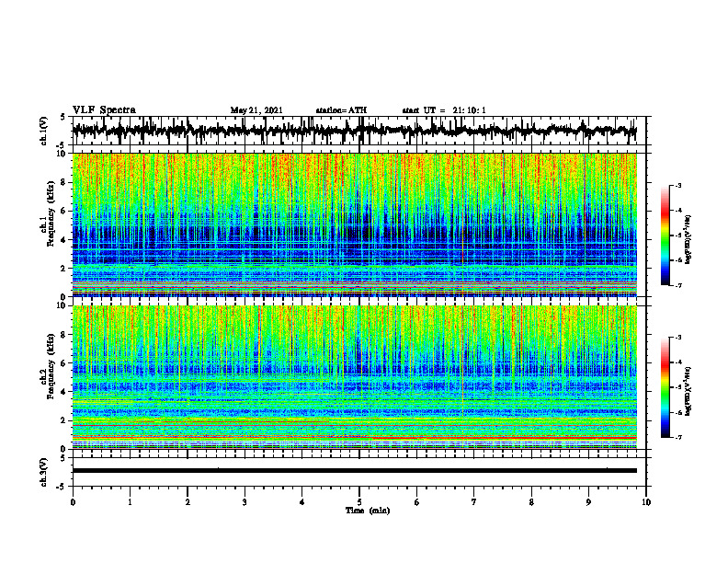Click time axis tick label '7'

pyautogui.click(x=474, y=502)
